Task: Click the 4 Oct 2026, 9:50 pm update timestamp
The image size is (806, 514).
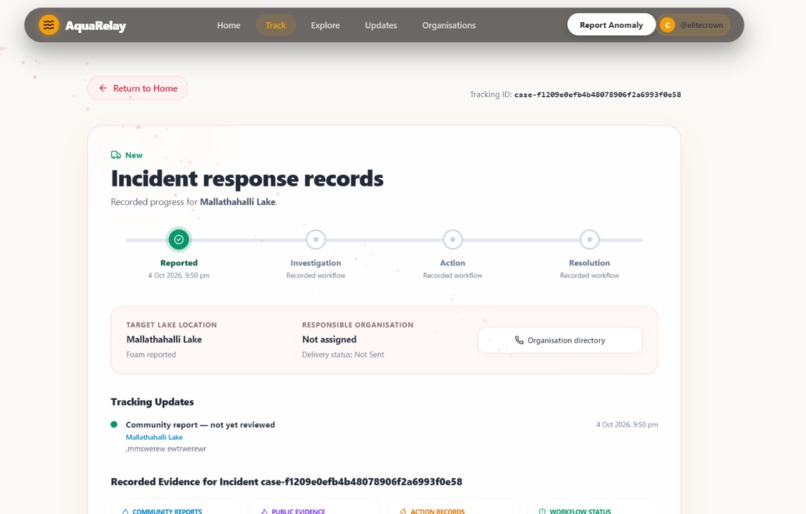Action: click(627, 425)
